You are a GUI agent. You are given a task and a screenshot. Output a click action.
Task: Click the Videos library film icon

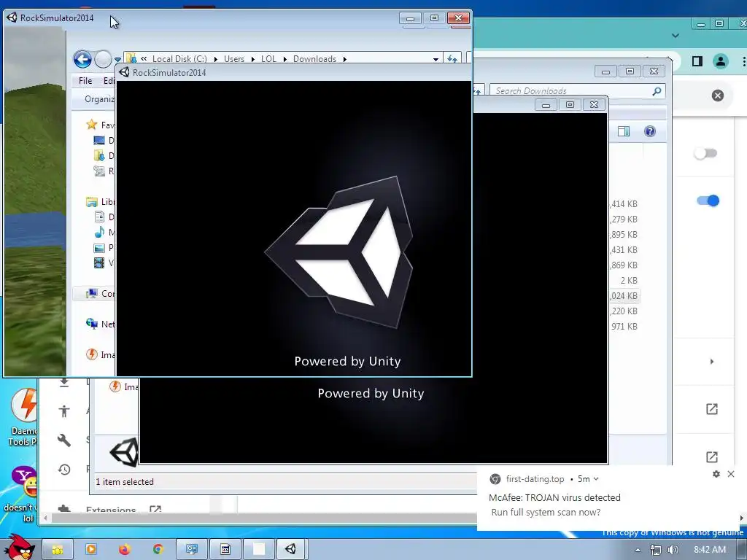pos(99,262)
